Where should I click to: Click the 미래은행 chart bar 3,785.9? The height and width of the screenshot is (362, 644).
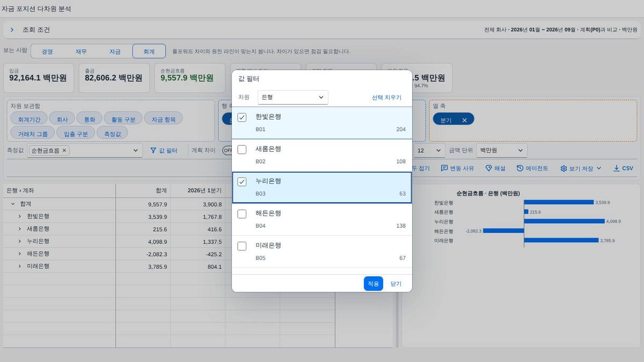[x=561, y=240]
